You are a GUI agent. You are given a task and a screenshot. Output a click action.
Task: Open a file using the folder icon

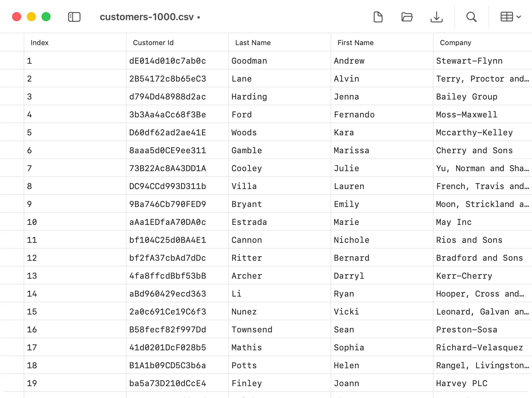tap(407, 17)
